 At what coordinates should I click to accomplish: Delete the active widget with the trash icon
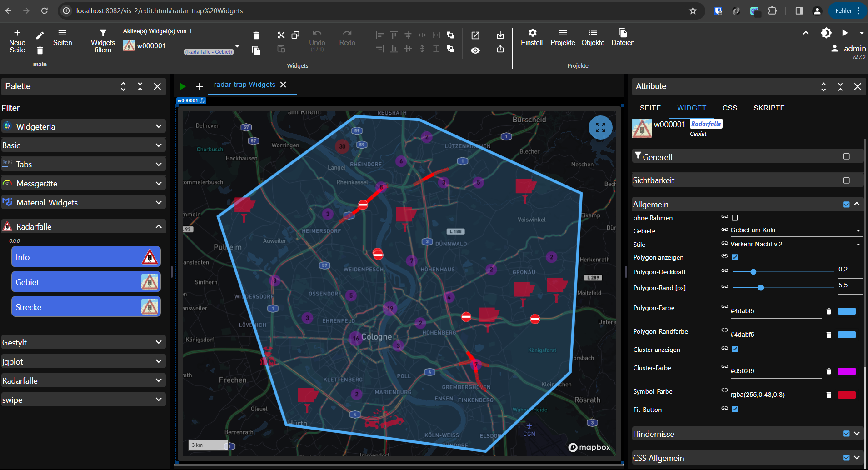256,35
